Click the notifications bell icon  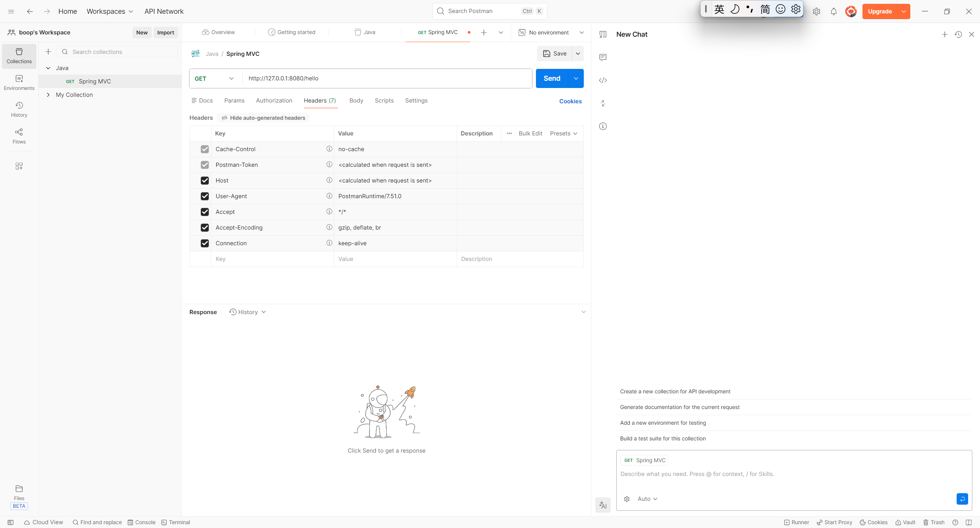click(833, 11)
